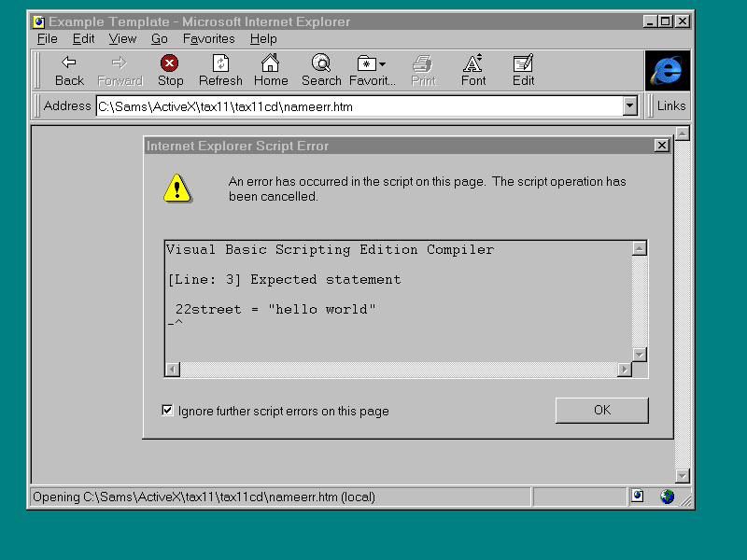This screenshot has width=747, height=560.
Task: Open the View menu
Action: [x=122, y=38]
